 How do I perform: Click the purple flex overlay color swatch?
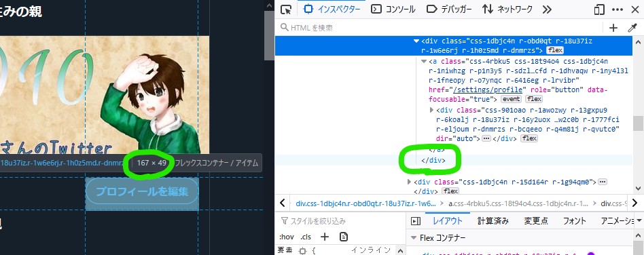[591, 254]
